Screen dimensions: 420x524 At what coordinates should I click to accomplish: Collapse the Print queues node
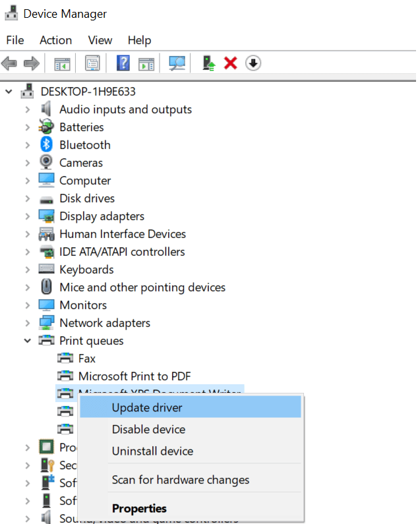tap(27, 341)
